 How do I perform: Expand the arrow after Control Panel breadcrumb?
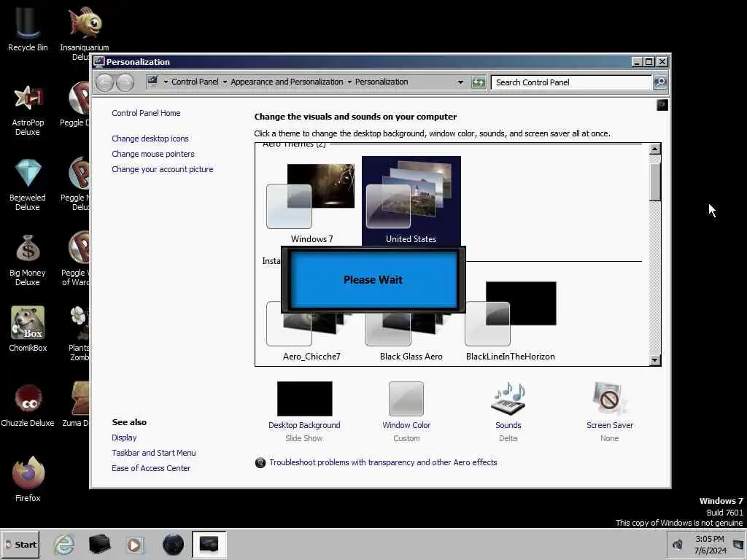pos(225,82)
